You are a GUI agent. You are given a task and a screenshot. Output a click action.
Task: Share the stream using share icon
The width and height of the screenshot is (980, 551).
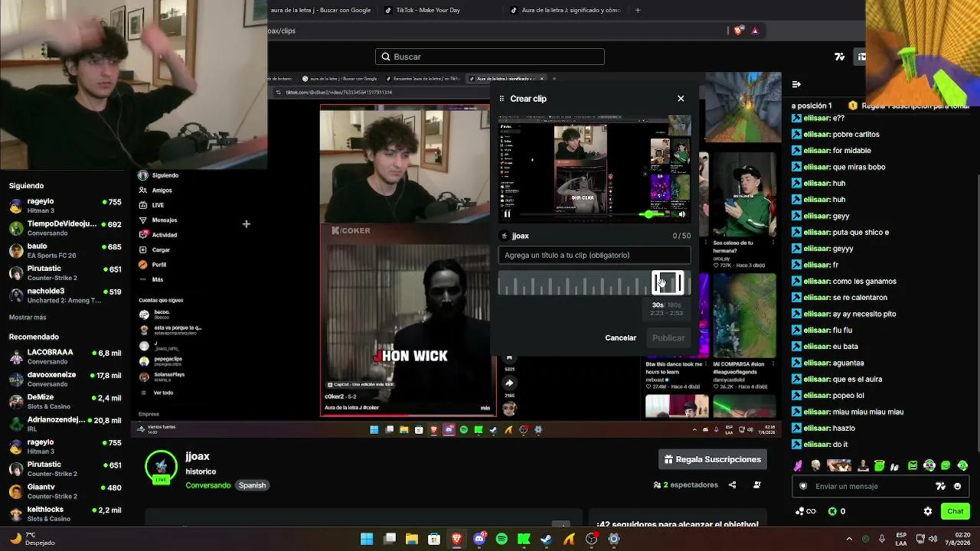coord(732,484)
